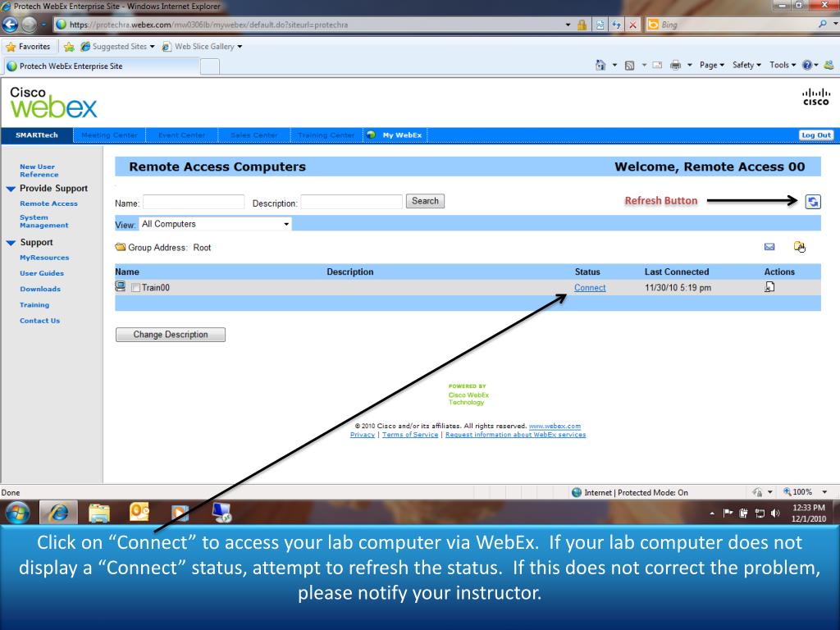The height and width of the screenshot is (630, 840).
Task: Select the SMARTtech tab
Action: [37, 135]
